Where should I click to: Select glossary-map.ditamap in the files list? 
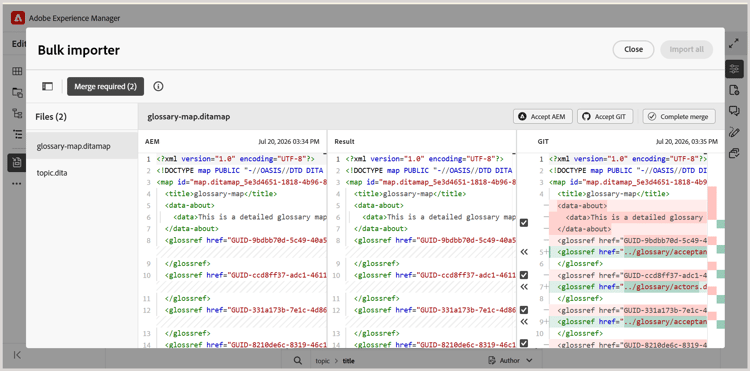82,146
